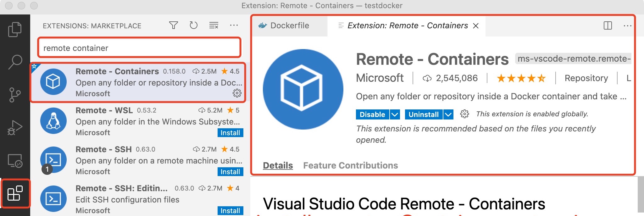The image size is (644, 216).
Task: Open the Run and Debug view
Action: (15, 127)
